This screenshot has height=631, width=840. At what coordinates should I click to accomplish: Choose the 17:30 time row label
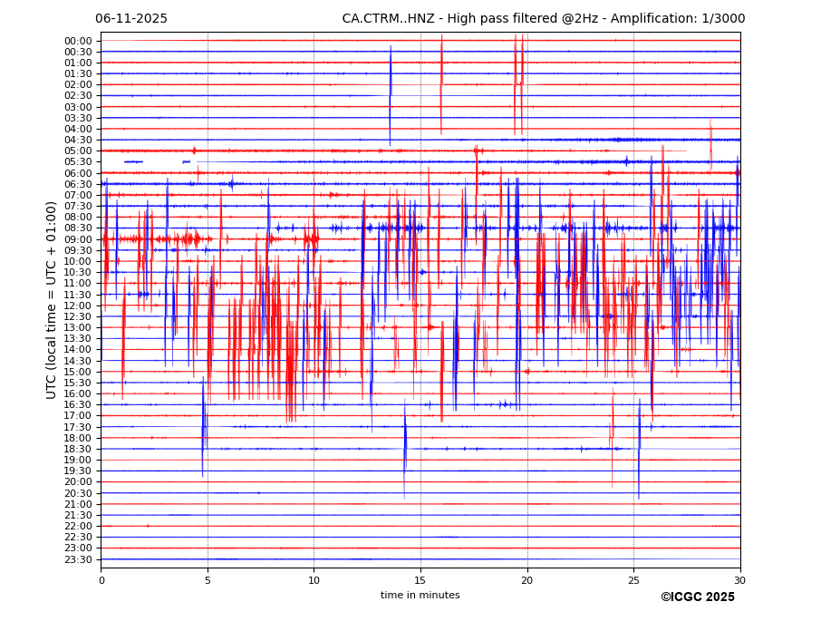tap(78, 427)
